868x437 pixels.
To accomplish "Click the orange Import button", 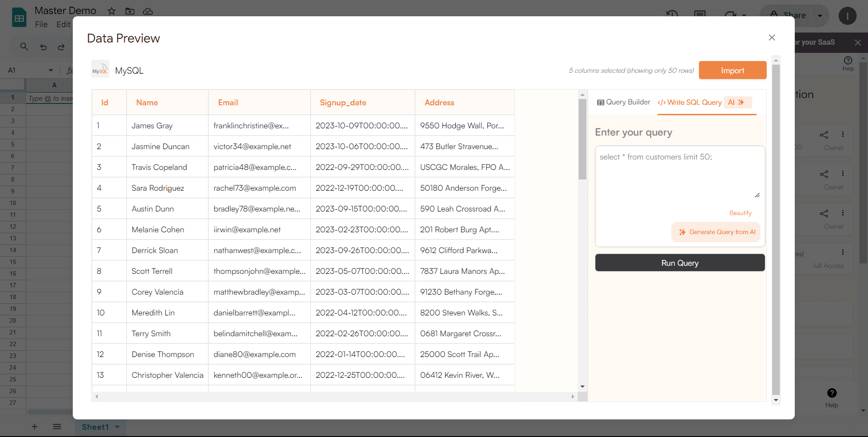I will (732, 70).
